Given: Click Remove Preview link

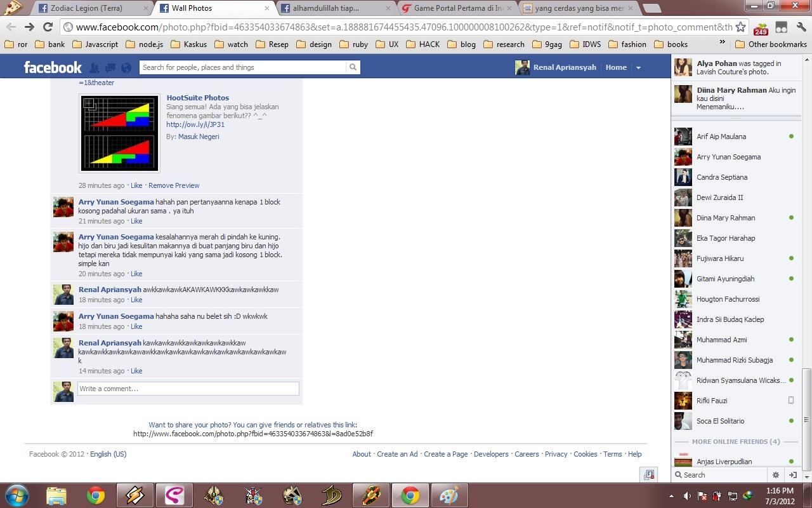Looking at the screenshot, I should point(174,185).
